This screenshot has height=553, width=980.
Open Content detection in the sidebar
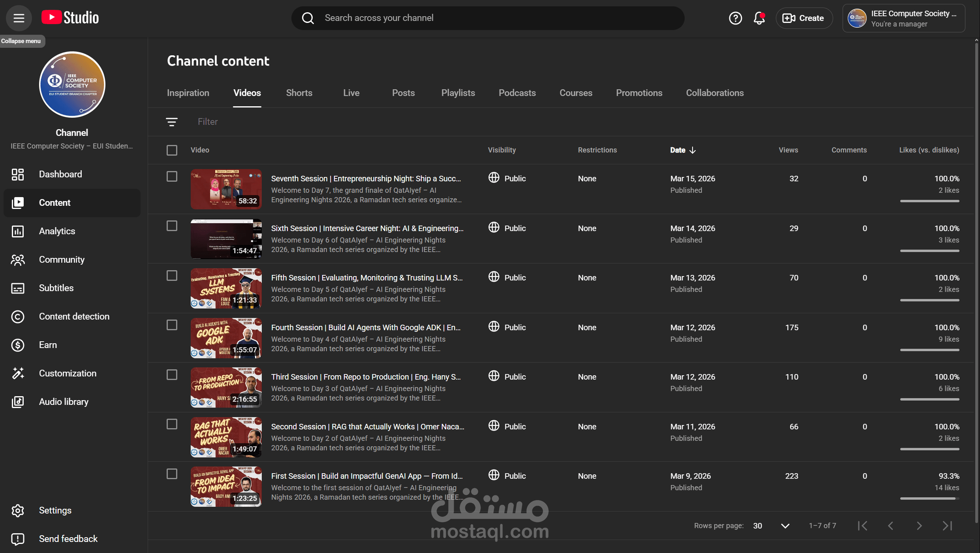tap(74, 316)
